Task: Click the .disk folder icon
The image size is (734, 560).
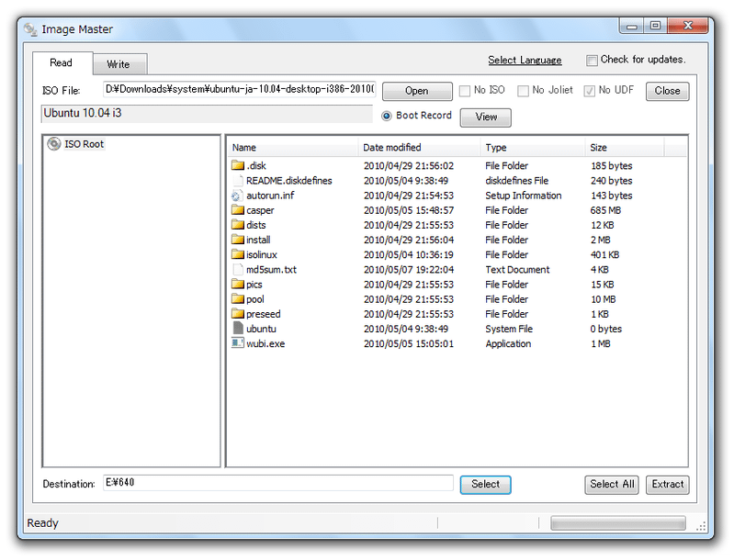Action: 238,165
